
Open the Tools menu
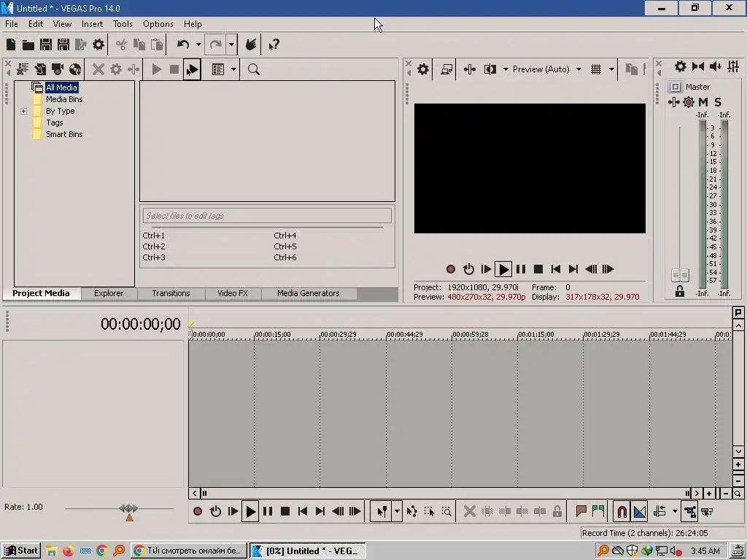pos(123,24)
